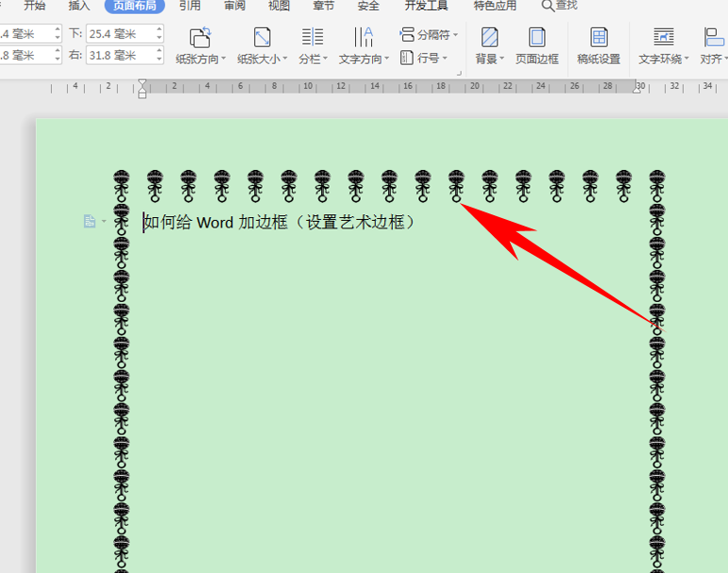Click the heading text 如何给 Word 加边框

click(216, 223)
